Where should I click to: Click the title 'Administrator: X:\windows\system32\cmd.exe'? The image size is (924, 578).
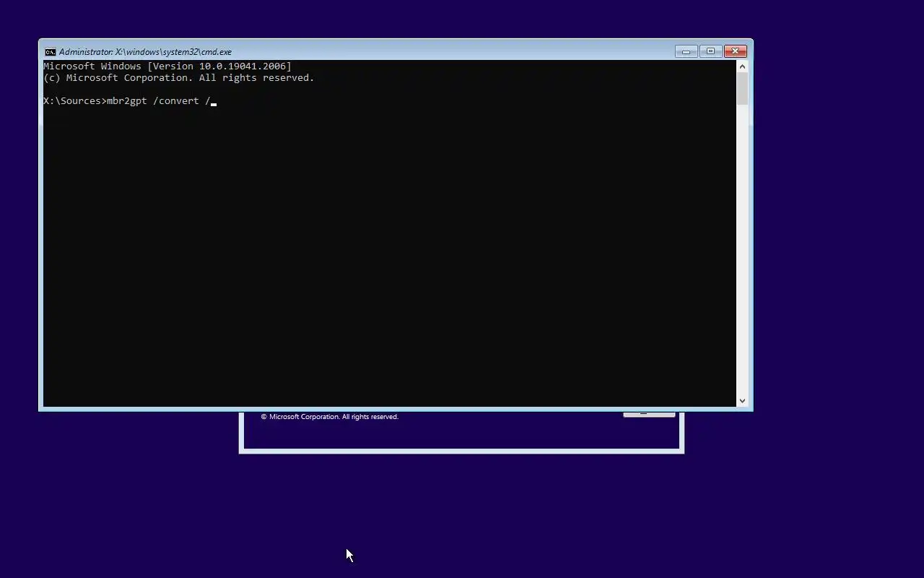[145, 52]
